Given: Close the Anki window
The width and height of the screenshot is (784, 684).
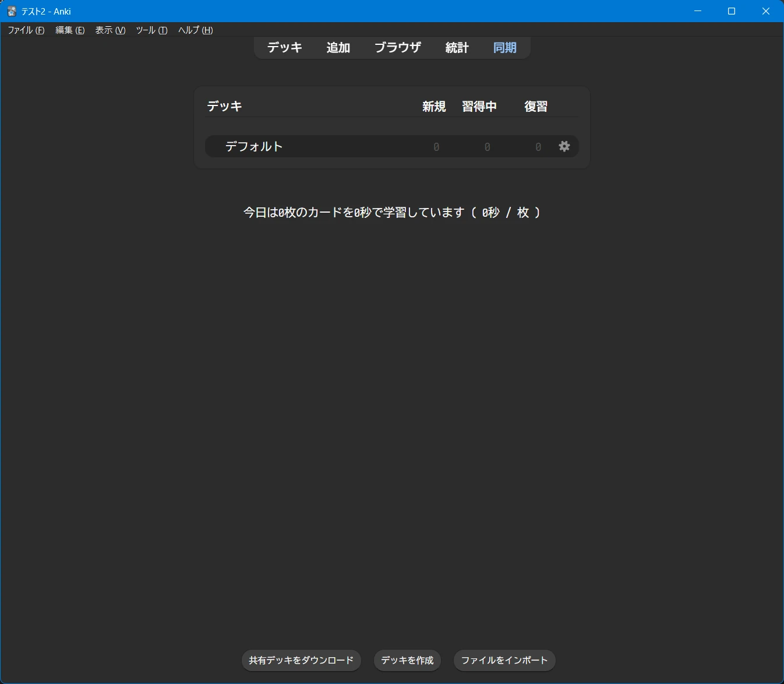Looking at the screenshot, I should [766, 11].
